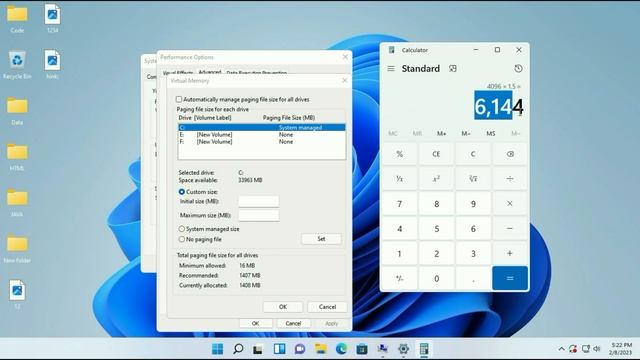Select the Custom size radio button

[182, 191]
